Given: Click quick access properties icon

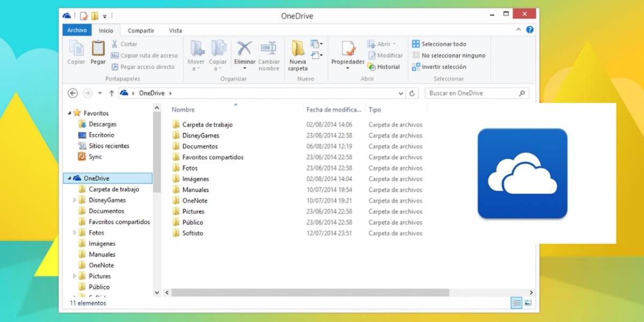Looking at the screenshot, I should point(84,16).
